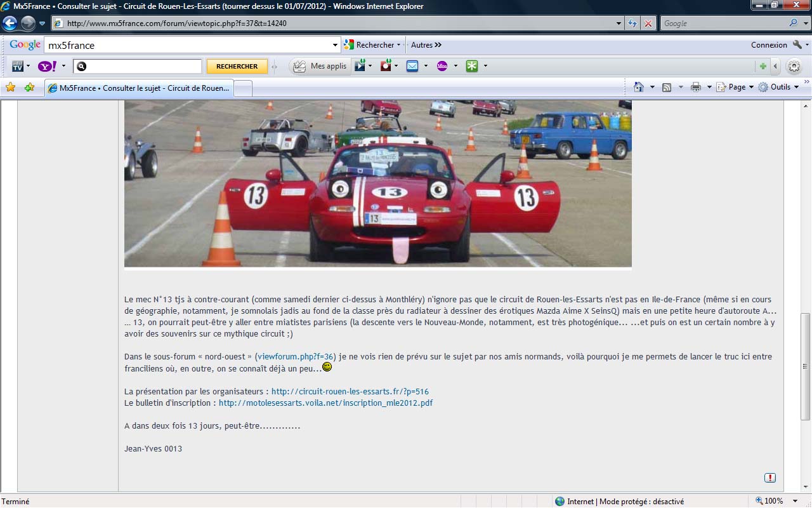Screen dimensions: 812x508
Task: Refresh the page using the refresh icon
Action: [x=632, y=23]
